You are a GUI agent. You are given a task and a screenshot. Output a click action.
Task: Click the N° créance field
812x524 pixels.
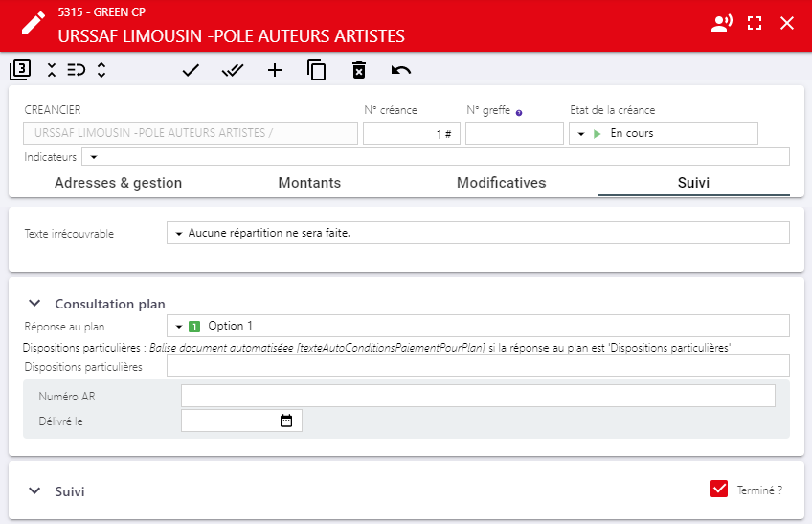(412, 133)
